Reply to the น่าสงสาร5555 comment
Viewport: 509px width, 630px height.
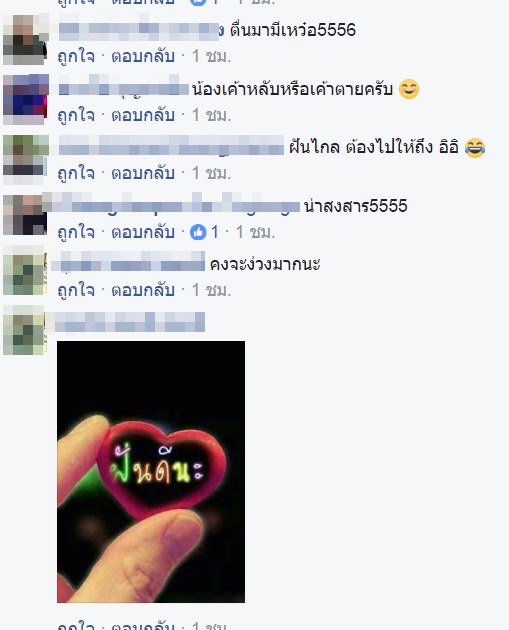point(143,232)
